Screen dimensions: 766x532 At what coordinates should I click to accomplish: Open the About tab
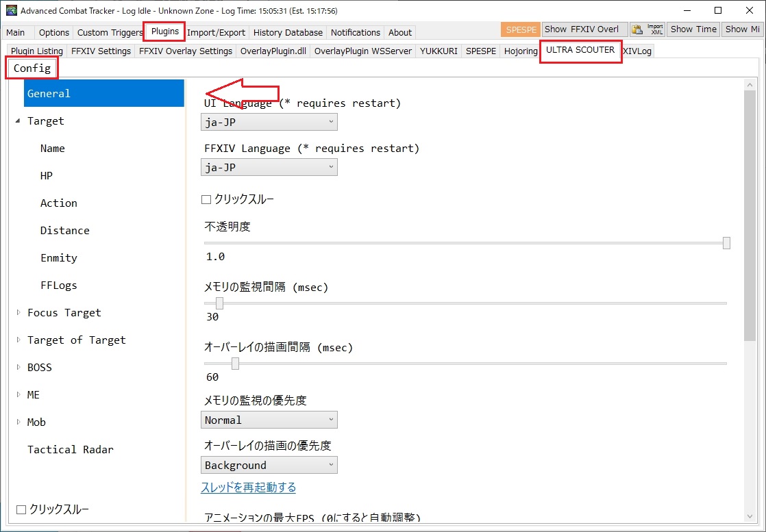pos(400,33)
